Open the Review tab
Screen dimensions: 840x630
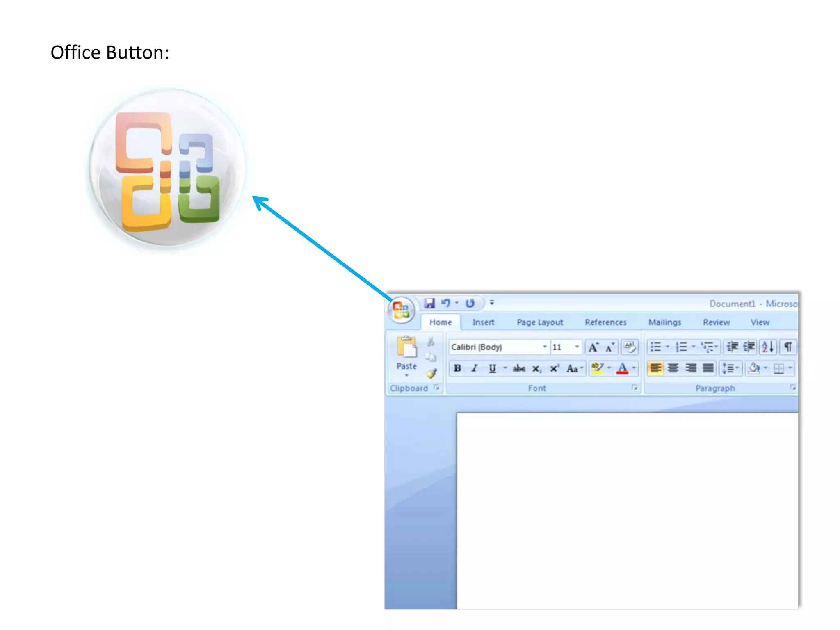point(716,322)
